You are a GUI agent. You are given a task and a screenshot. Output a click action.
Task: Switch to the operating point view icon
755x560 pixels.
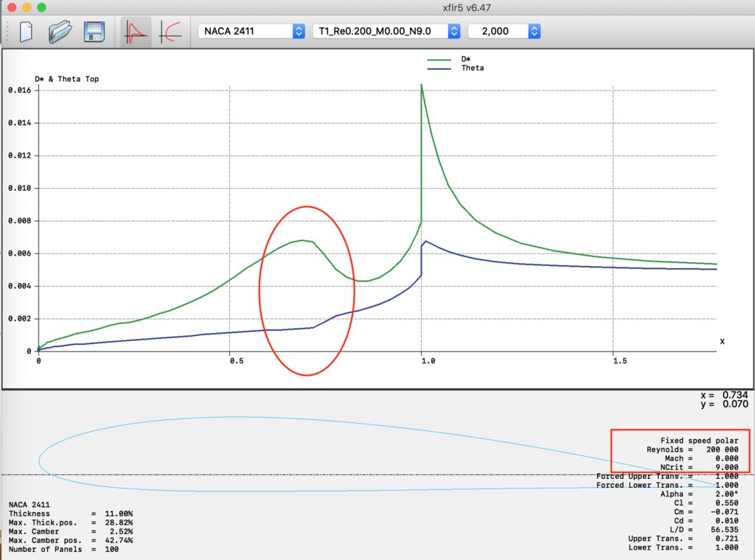click(x=136, y=32)
